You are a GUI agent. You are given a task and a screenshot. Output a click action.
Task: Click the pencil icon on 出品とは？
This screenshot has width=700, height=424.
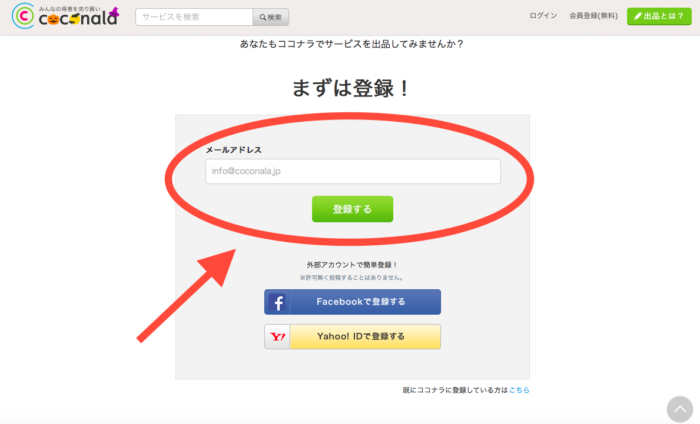coord(638,16)
